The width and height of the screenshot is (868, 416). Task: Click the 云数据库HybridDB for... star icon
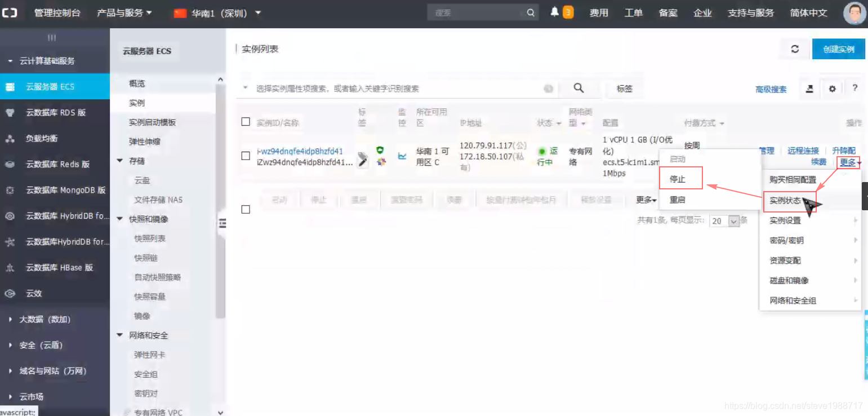10,242
